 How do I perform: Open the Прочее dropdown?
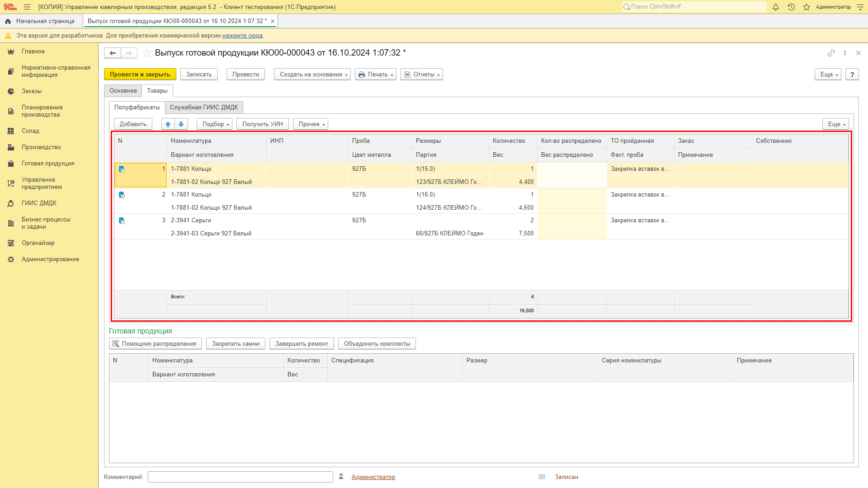[311, 124]
